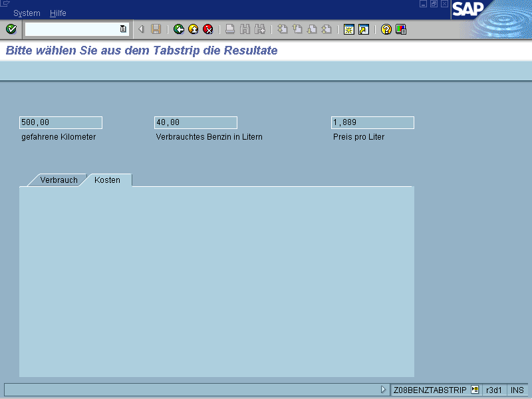
Task: Open the status bar system info selector
Action: [475, 390]
